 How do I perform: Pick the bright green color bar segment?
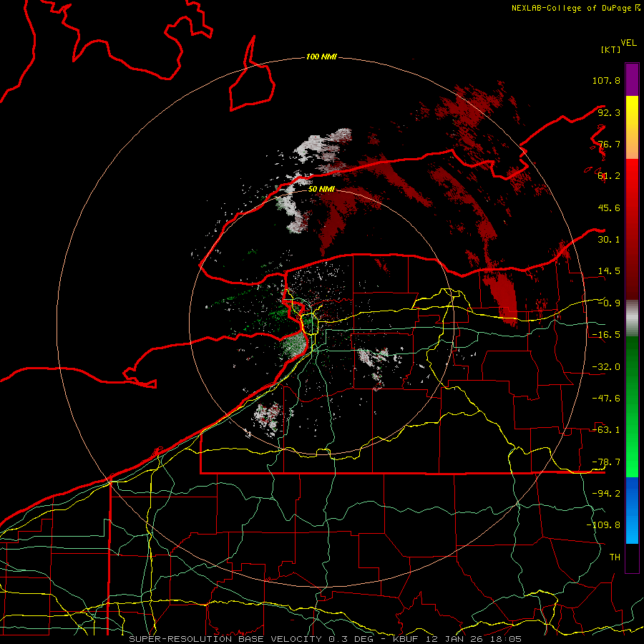coord(632,406)
